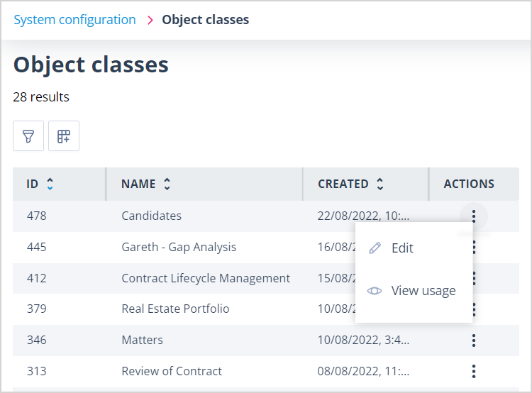Select the Candidates name cell
532x393 pixels.
click(151, 216)
